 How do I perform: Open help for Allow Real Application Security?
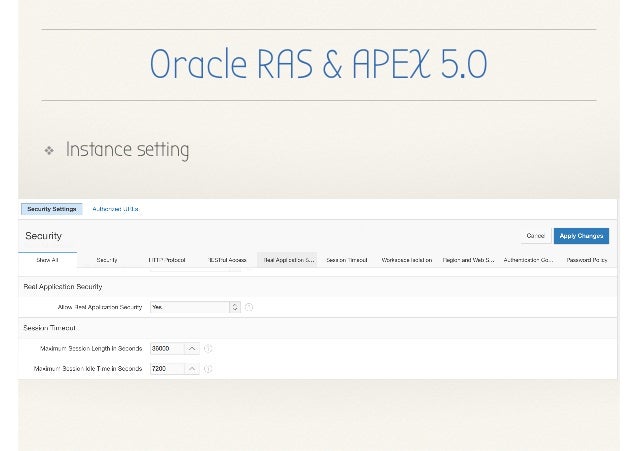pos(249,307)
